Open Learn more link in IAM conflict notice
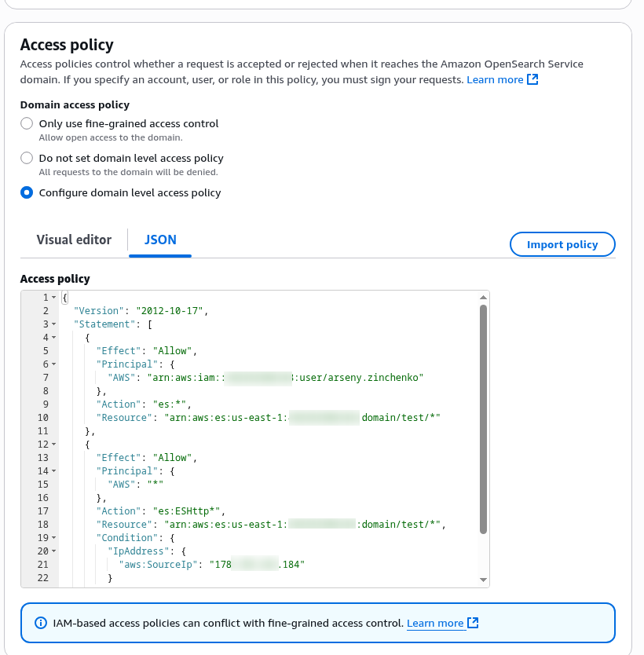 435,623
